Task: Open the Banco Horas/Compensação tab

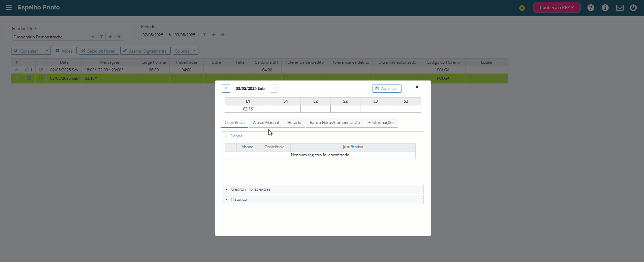Action: [335, 123]
